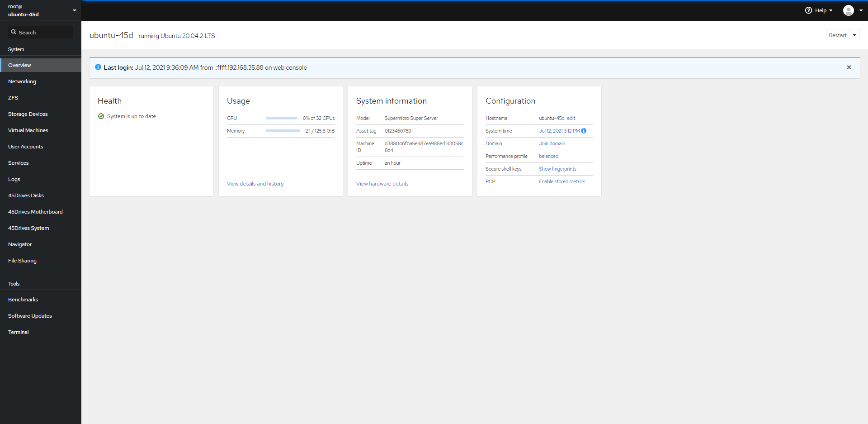The width and height of the screenshot is (868, 424).
Task: Navigate to Virtual Machines
Action: [x=28, y=130]
